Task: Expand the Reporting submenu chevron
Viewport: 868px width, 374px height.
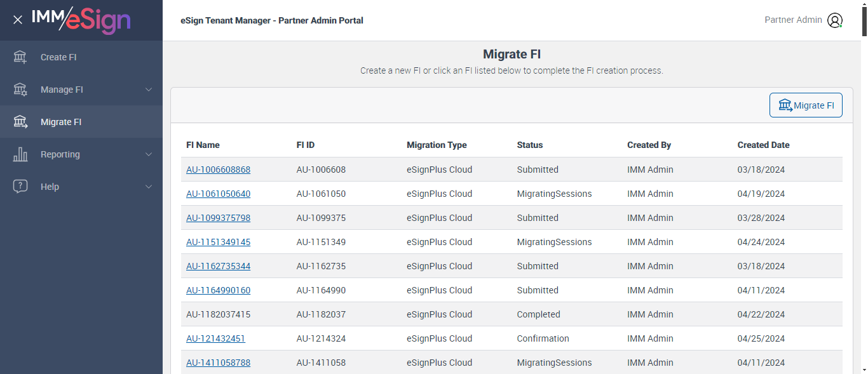Action: pyautogui.click(x=149, y=154)
